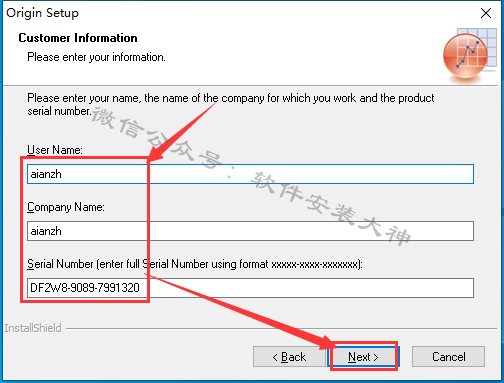Click the Serial Number format label
Image resolution: width=504 pixels, height=383 pixels.
[x=195, y=264]
